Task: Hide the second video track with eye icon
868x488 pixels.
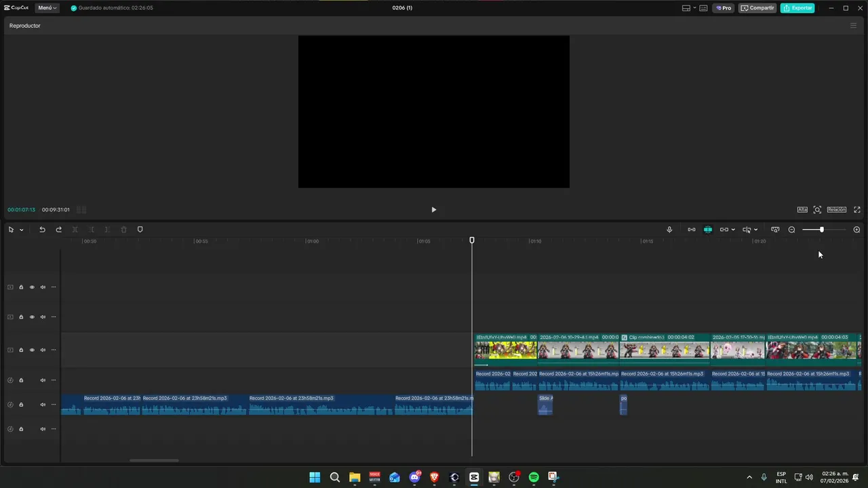Action: point(32,317)
